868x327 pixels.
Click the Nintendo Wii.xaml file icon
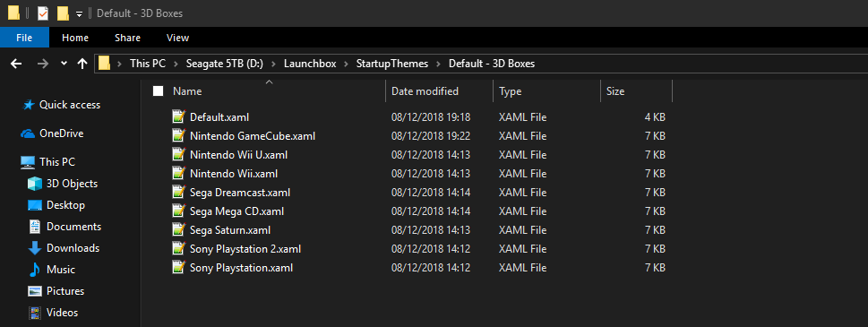(178, 173)
